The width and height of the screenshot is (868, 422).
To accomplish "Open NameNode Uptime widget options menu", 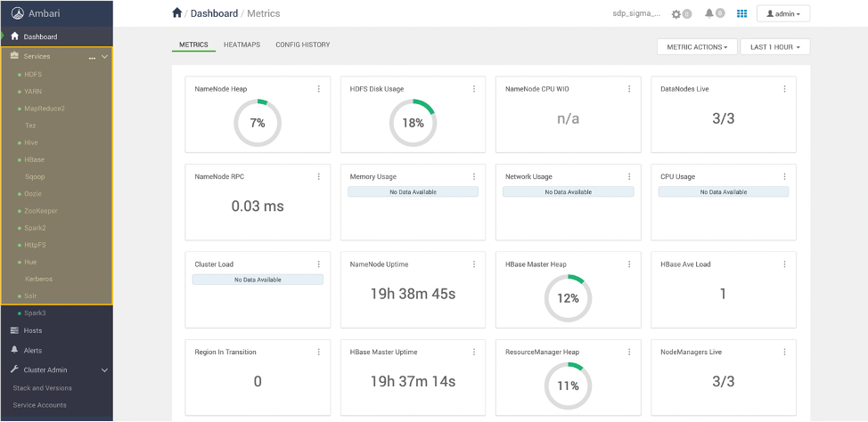I will coord(474,264).
